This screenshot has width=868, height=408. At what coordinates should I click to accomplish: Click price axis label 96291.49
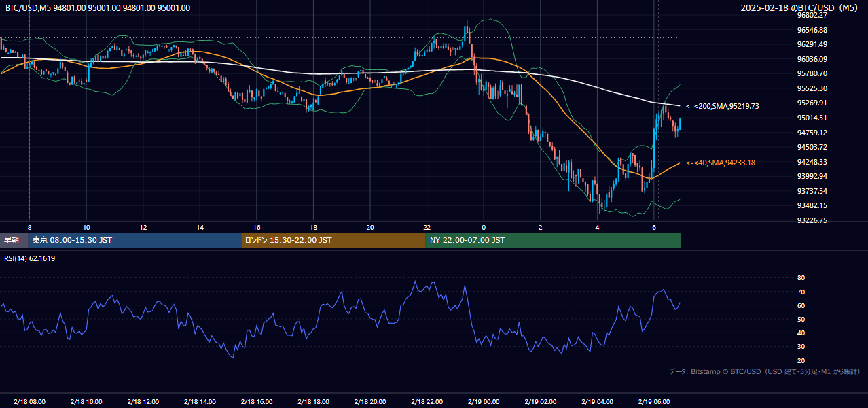[x=812, y=44]
